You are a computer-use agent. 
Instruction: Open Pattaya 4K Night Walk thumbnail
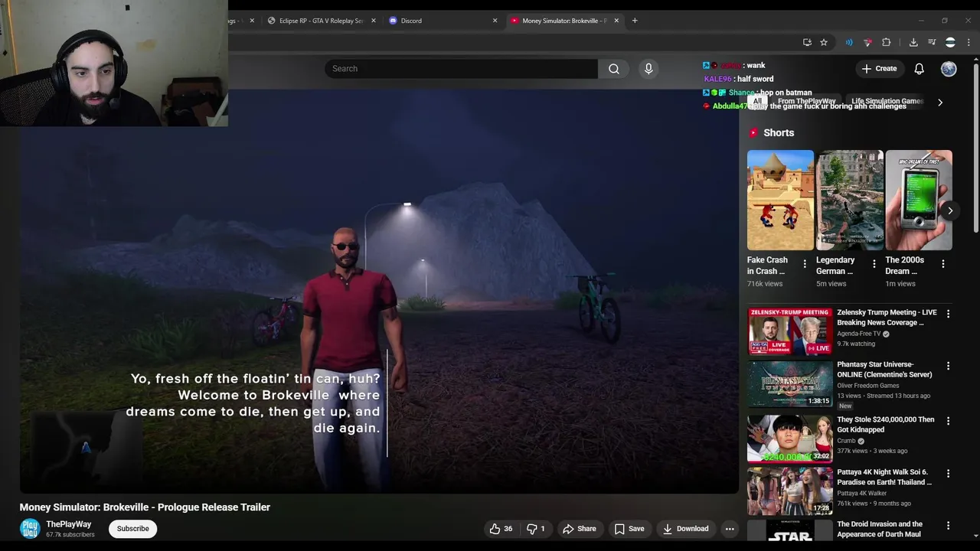(x=789, y=491)
